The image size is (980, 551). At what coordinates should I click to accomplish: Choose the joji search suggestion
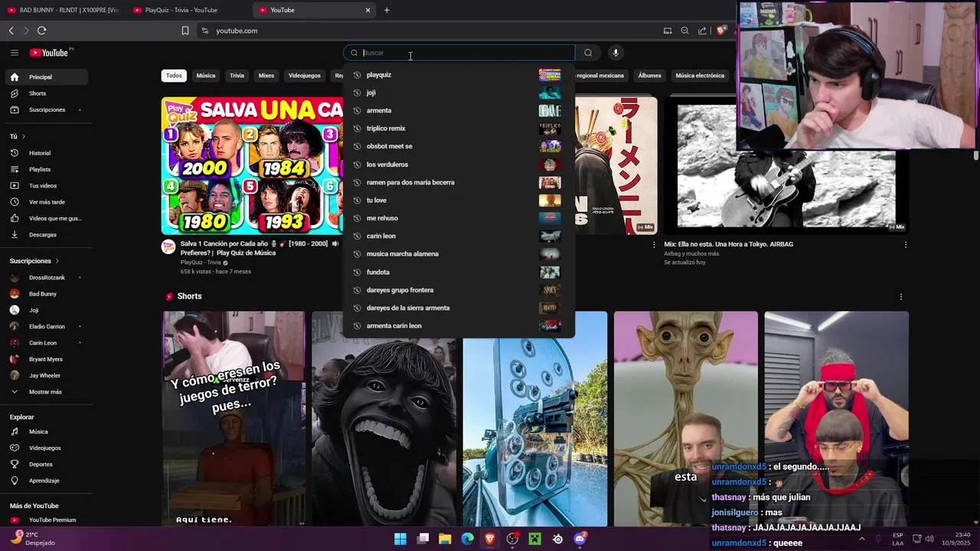(x=458, y=93)
